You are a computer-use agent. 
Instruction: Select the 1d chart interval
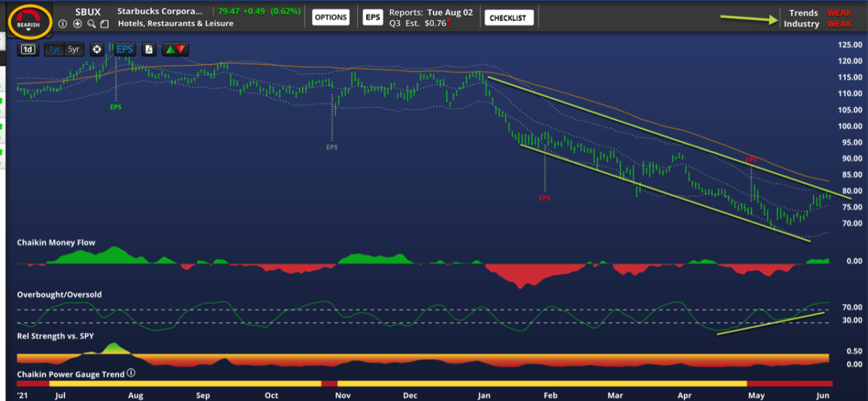(x=28, y=50)
